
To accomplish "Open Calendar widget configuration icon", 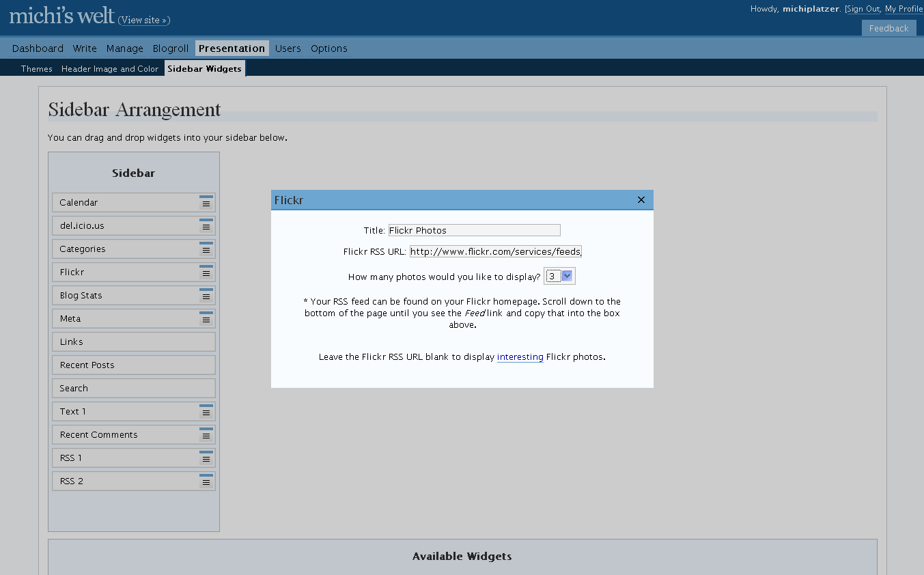I will click(x=206, y=203).
